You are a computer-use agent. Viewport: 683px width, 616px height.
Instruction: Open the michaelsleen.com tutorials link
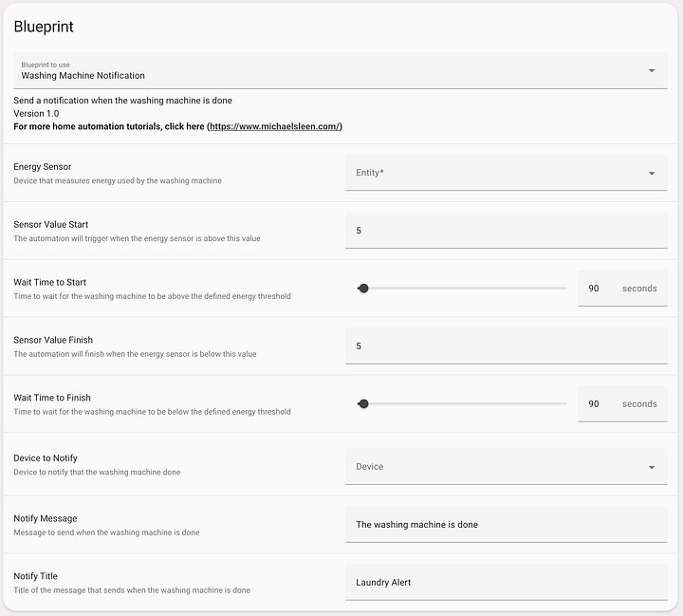[275, 126]
